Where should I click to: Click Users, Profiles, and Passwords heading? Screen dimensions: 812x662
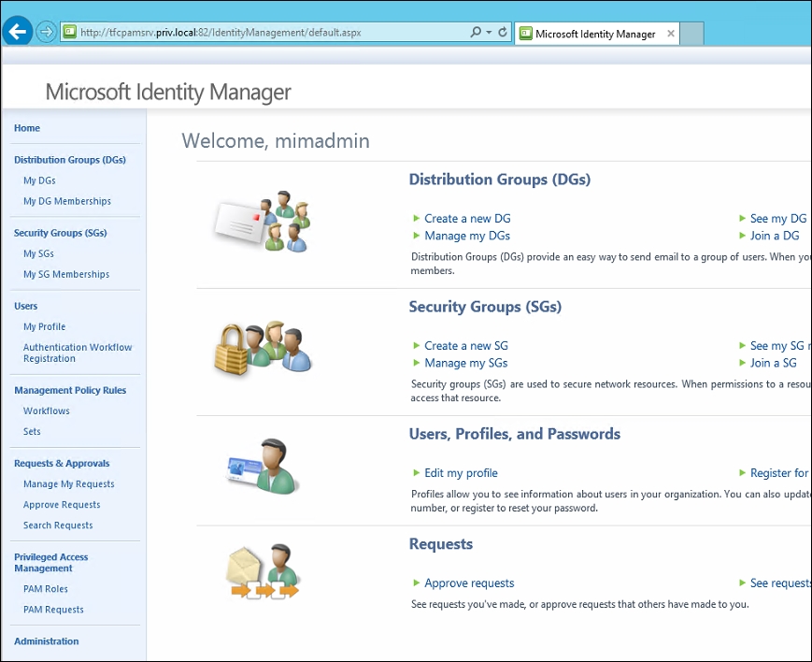[x=515, y=434]
